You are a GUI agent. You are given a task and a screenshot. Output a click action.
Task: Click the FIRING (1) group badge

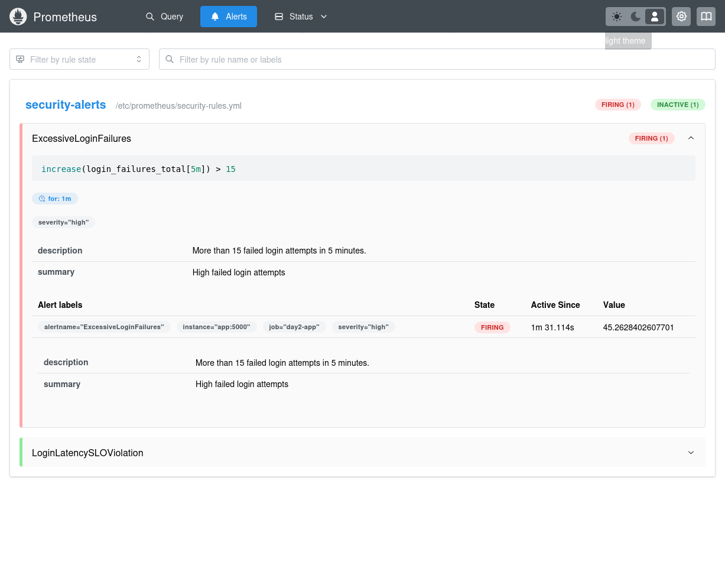pyautogui.click(x=617, y=105)
